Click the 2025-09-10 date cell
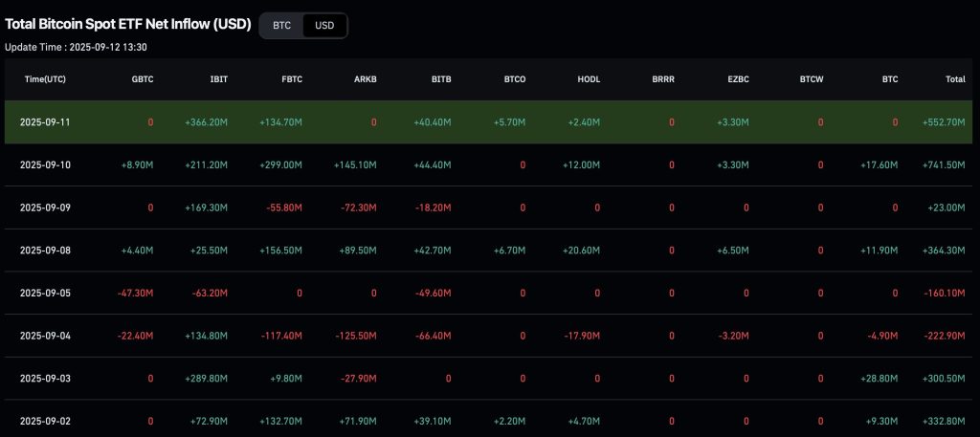The width and height of the screenshot is (980, 437). [x=45, y=165]
